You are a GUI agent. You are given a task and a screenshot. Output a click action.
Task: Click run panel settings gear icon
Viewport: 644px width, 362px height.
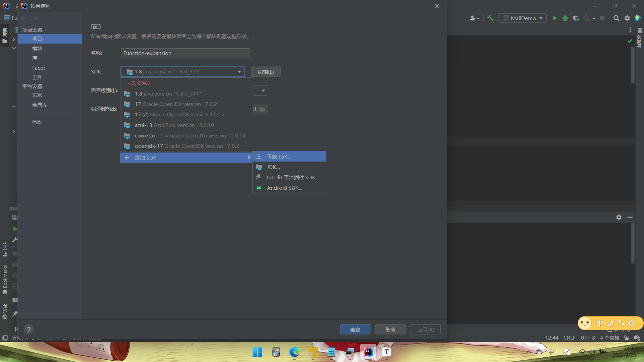(x=619, y=217)
